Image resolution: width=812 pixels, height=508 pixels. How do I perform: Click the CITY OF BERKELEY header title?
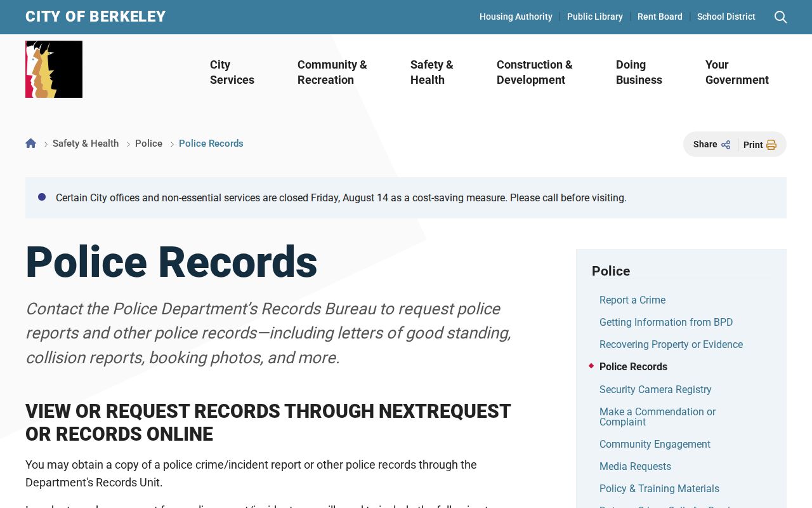click(96, 17)
